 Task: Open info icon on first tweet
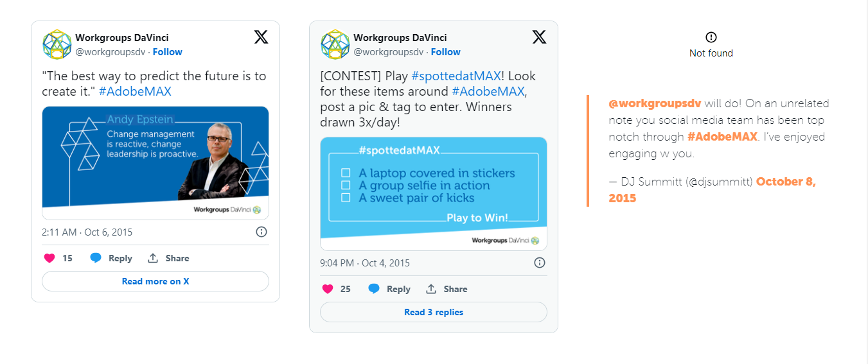pos(261,232)
